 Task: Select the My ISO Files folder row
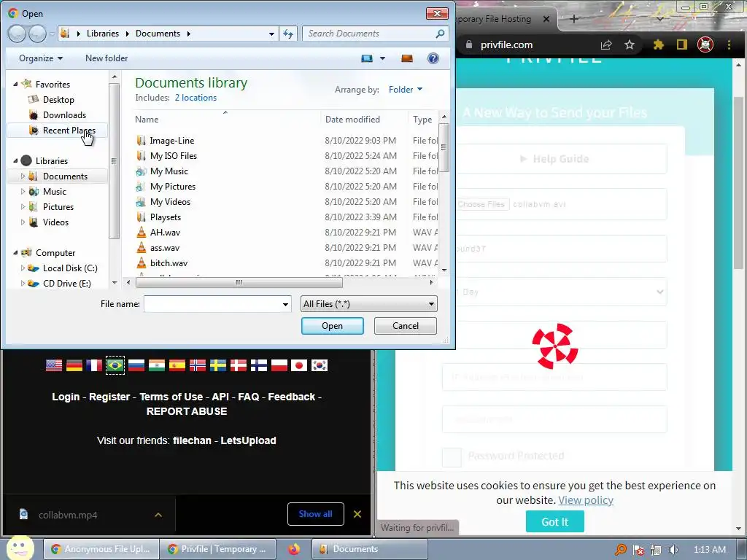point(286,156)
